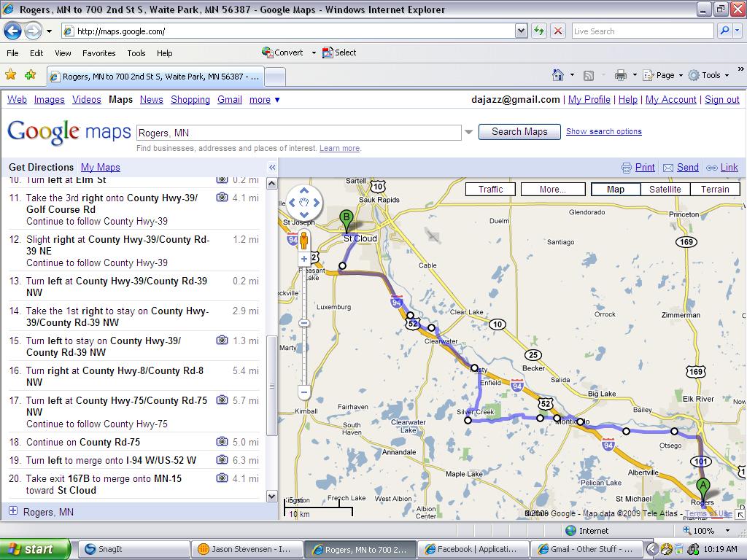Viewport: 747px width, 560px height.
Task: Click in the Google Maps search field
Action: pos(298,133)
